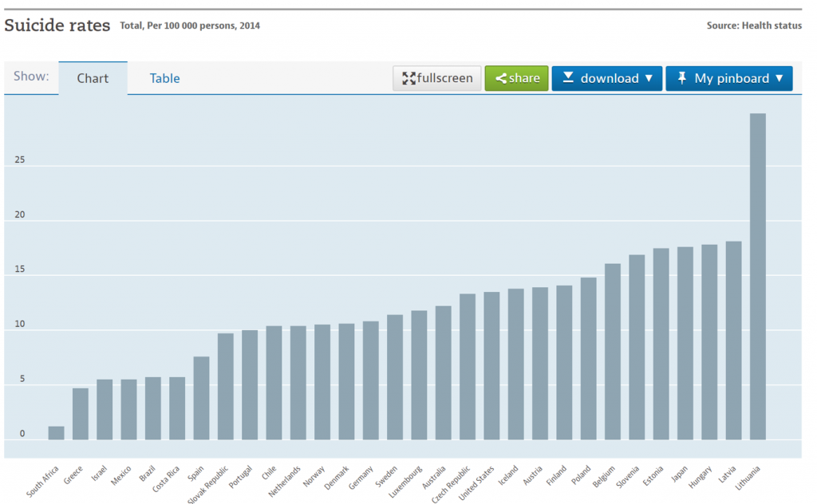Click the Spain bar
Image resolution: width=817 pixels, height=504 pixels.
coord(201,398)
